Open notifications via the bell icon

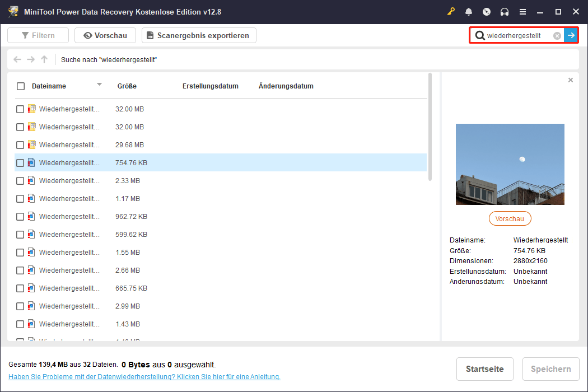(x=469, y=11)
